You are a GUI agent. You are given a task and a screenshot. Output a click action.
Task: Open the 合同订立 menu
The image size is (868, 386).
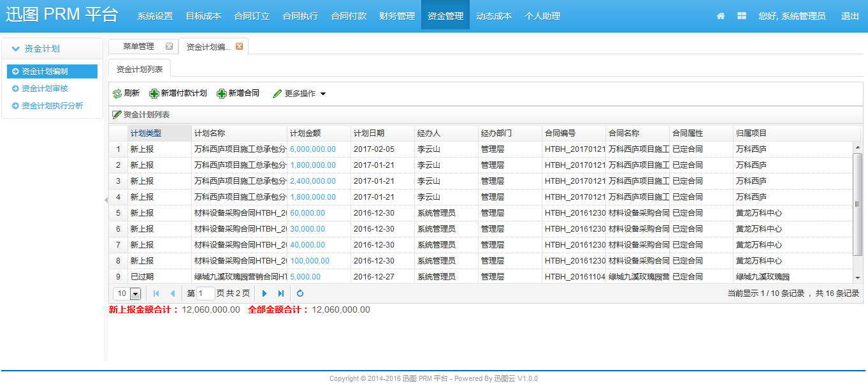tap(252, 16)
